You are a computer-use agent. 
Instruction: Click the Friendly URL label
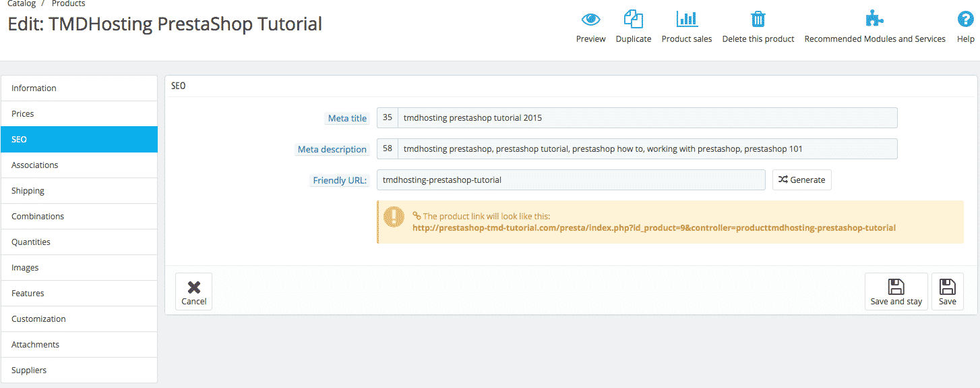(340, 180)
